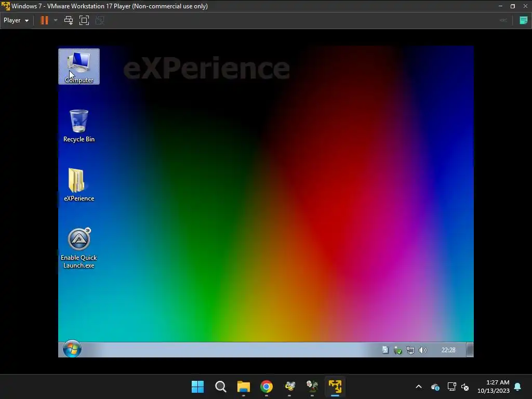Open the notification bell on host taskbar
The width and height of the screenshot is (532, 399).
tap(517, 387)
